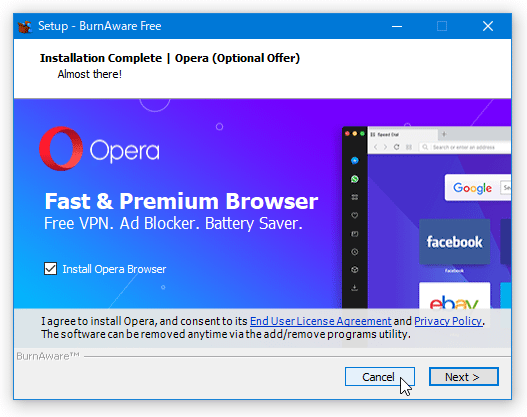The height and width of the screenshot is (417, 527).
Task: Click the WhatsApp icon in Opera sidebar
Action: click(x=355, y=179)
